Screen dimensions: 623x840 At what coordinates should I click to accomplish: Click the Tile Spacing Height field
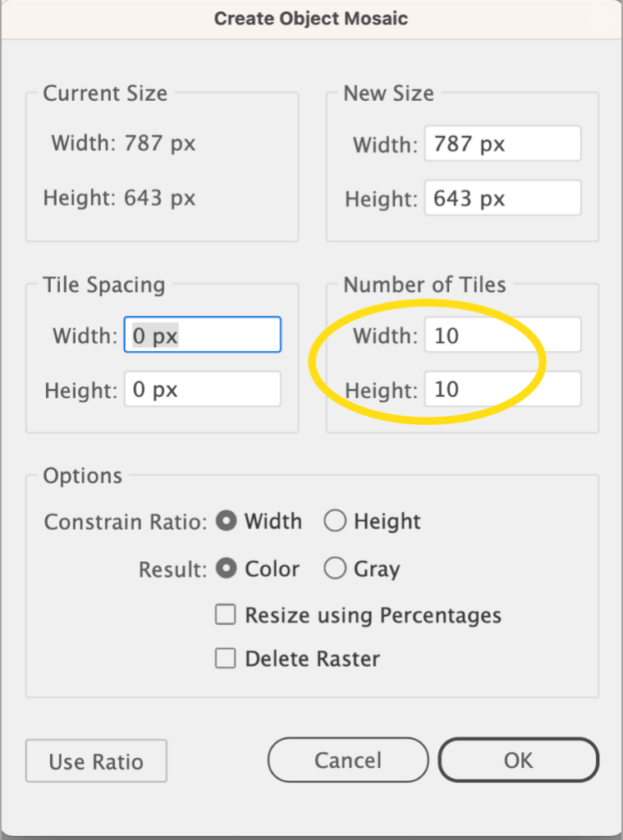click(x=202, y=389)
